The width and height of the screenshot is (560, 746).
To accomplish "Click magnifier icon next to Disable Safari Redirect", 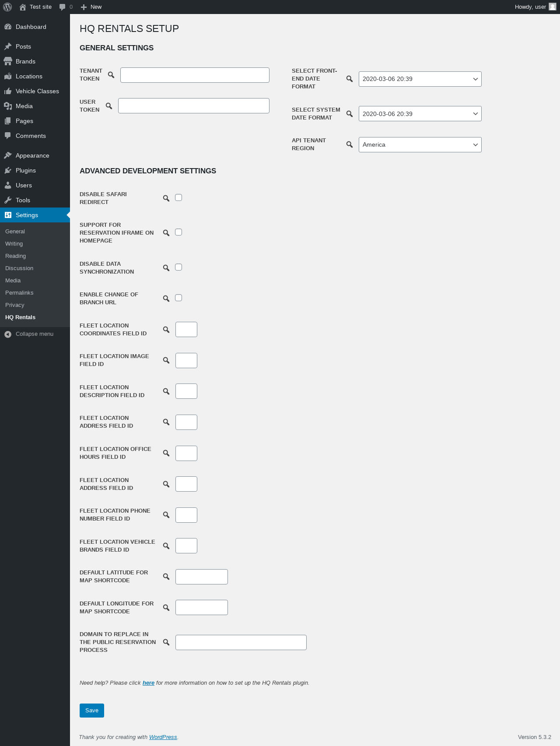I will (166, 198).
